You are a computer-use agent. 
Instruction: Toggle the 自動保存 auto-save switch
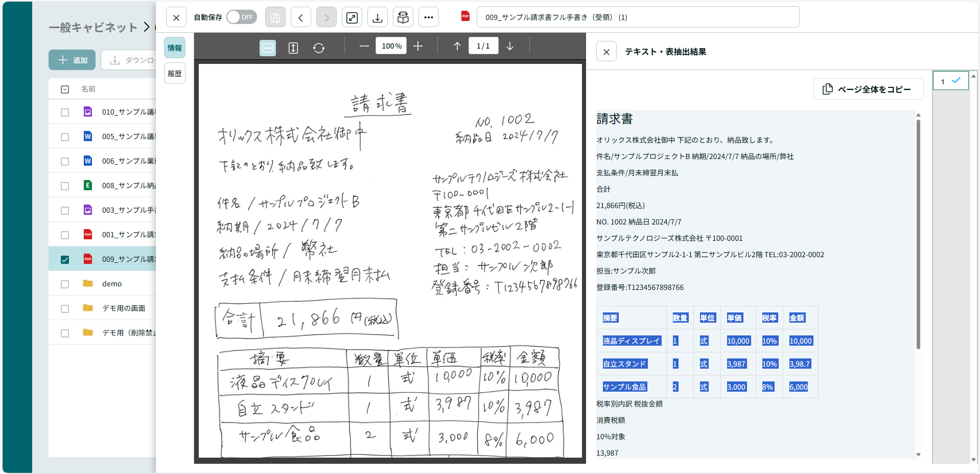tap(241, 17)
